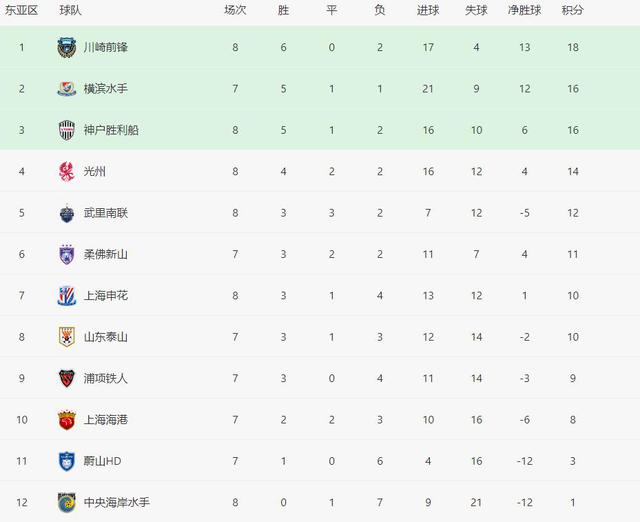The height and width of the screenshot is (522, 640).
Task: Click the 山东泰山 team crest
Action: [x=67, y=337]
